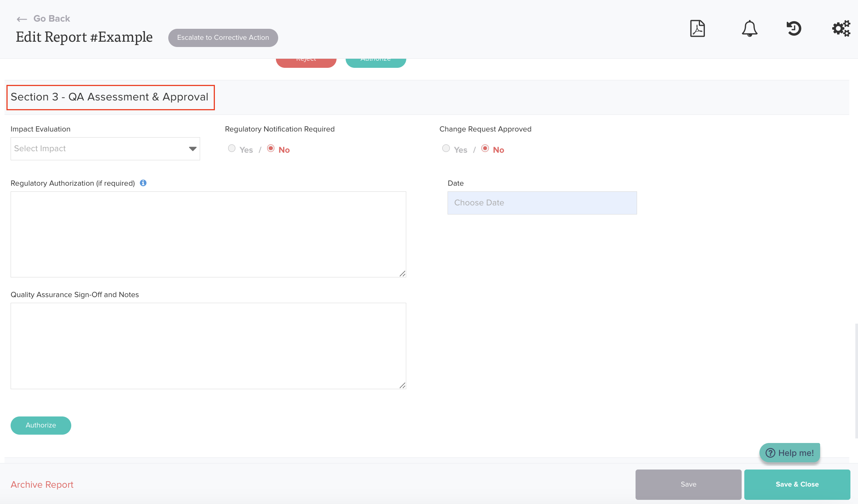Viewport: 858px width, 504px height.
Task: Click resize handle of Regulatory Authorization textarea
Action: (402, 274)
